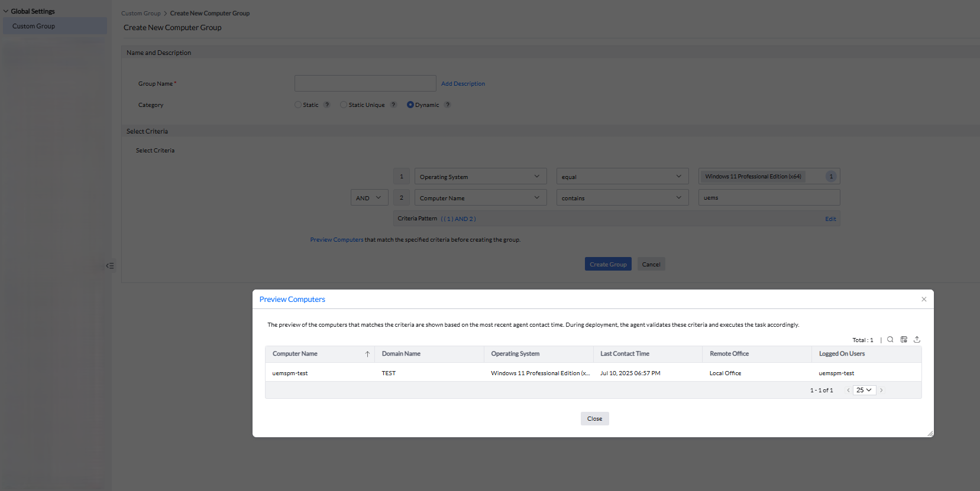Select the Static Unique radio button
The image size is (980, 491).
[344, 105]
